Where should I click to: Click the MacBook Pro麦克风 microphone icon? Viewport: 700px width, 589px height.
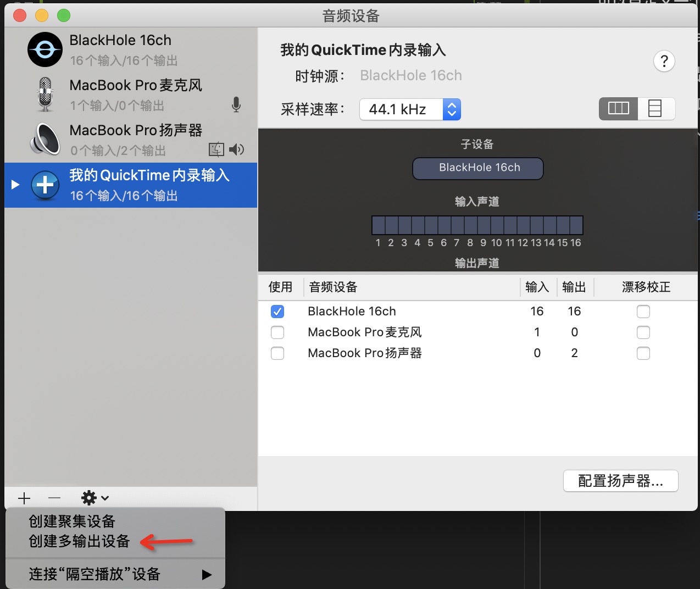[x=45, y=95]
